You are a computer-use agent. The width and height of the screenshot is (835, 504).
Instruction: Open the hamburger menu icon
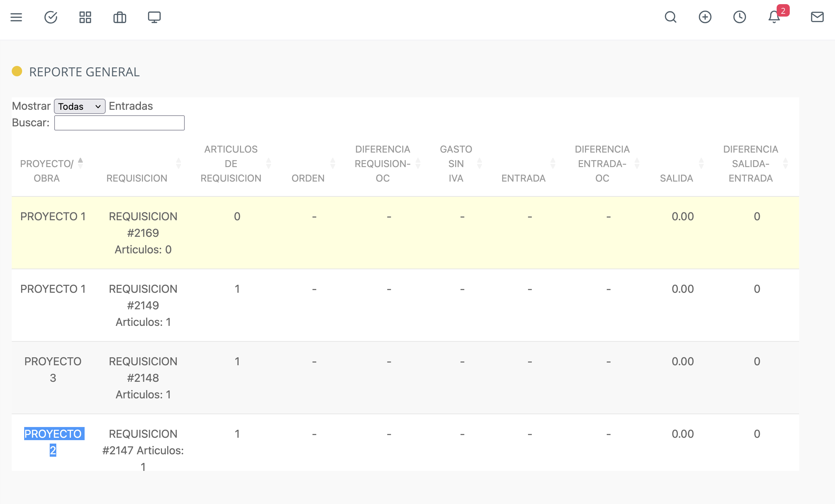click(16, 17)
